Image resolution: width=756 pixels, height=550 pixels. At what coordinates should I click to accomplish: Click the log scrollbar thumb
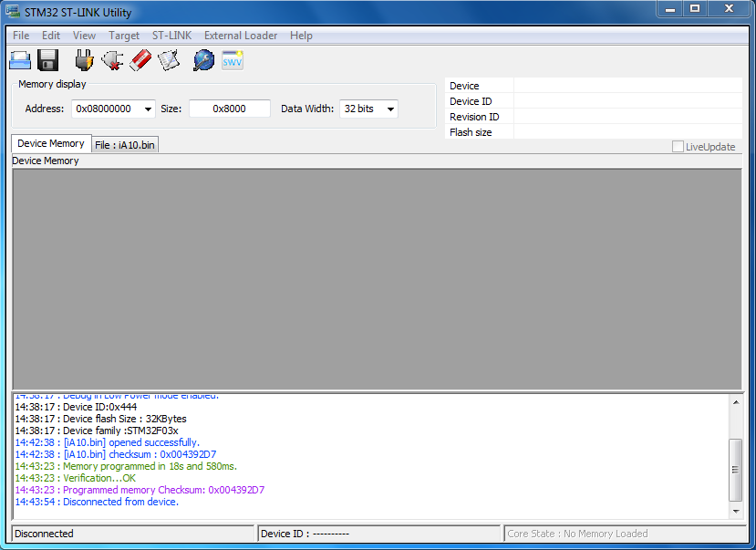pos(736,470)
